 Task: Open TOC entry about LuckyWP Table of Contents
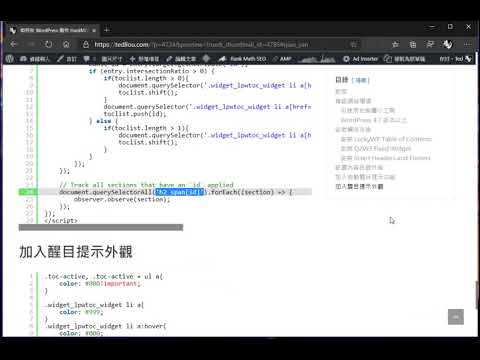[x=386, y=139]
